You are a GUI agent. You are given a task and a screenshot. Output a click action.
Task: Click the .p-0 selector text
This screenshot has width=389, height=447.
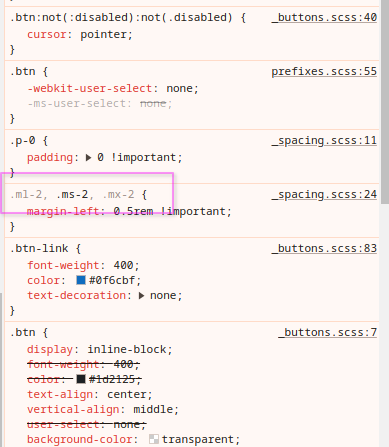[x=23, y=141]
